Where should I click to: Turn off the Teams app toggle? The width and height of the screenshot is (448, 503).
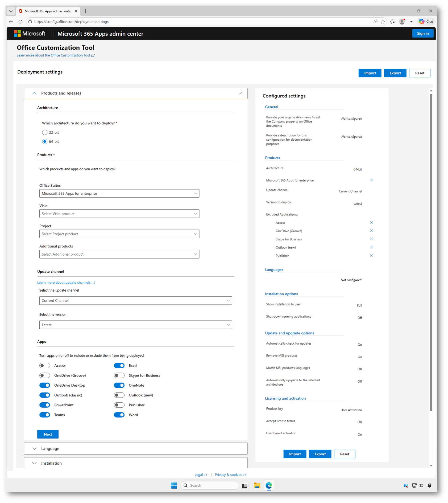pos(45,415)
